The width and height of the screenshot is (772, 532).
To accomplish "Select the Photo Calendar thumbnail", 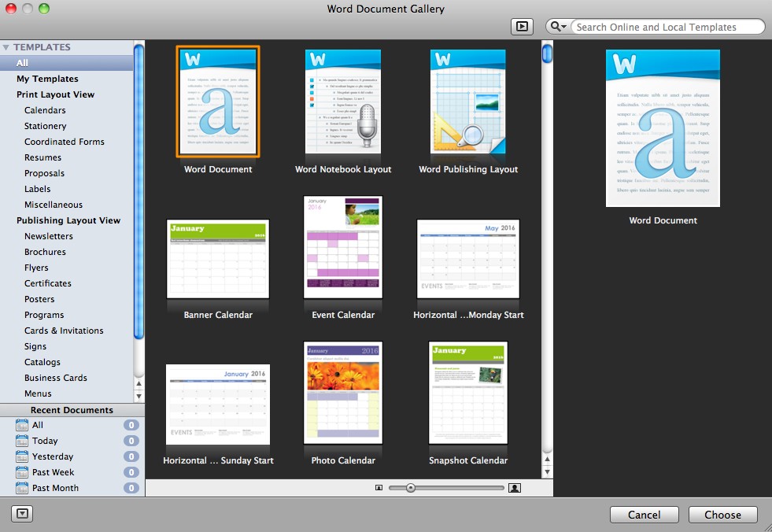I will 342,393.
